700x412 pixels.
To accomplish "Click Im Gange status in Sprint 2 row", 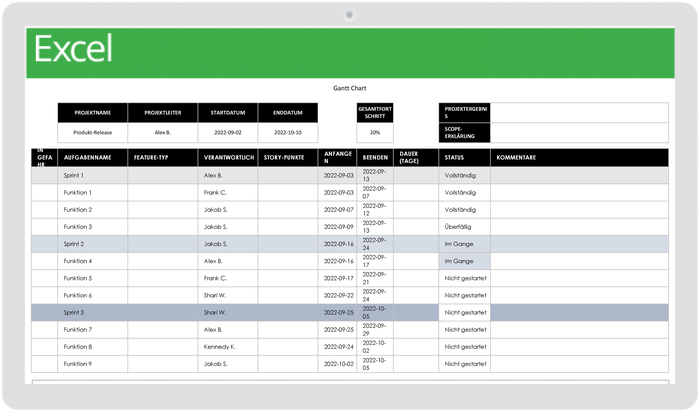I will (x=465, y=244).
